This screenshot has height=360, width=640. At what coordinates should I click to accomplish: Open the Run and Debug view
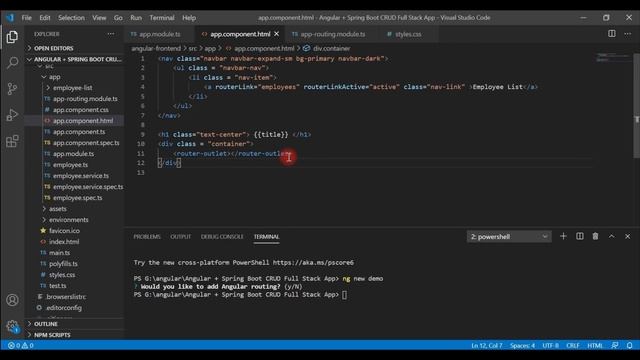[12, 115]
